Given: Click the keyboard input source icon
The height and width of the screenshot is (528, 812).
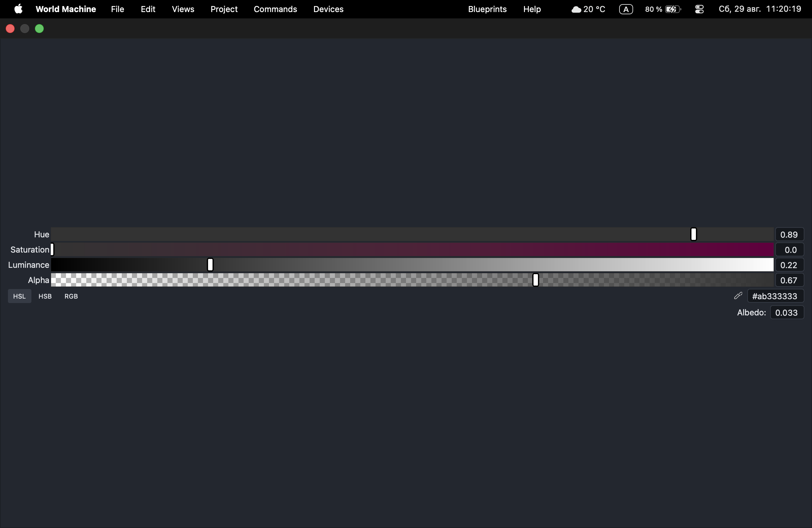Looking at the screenshot, I should click(x=626, y=9).
